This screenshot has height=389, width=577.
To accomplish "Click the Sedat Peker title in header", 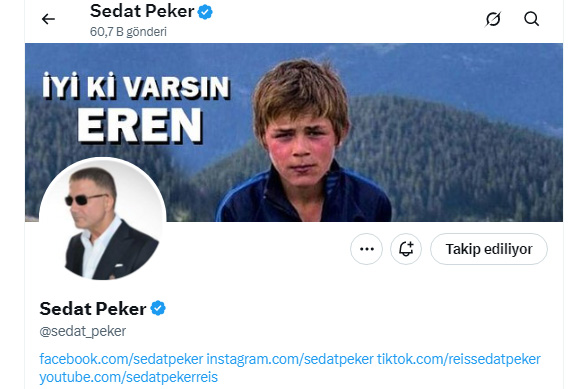I will click(142, 11).
